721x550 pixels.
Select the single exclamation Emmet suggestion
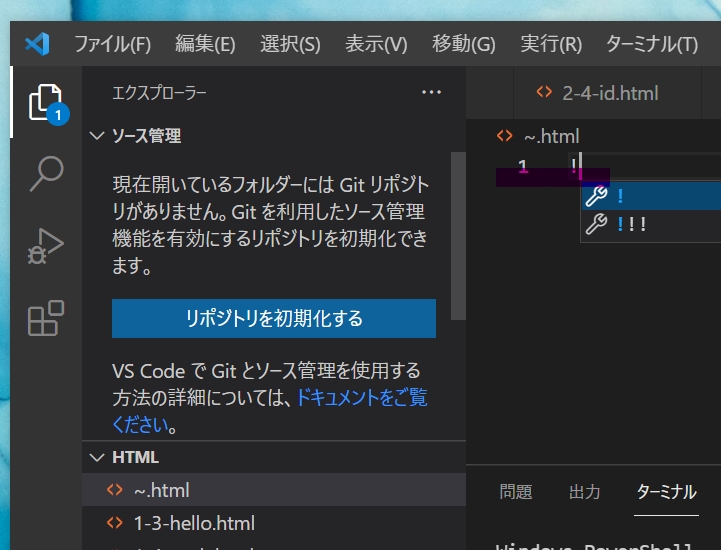(x=651, y=196)
